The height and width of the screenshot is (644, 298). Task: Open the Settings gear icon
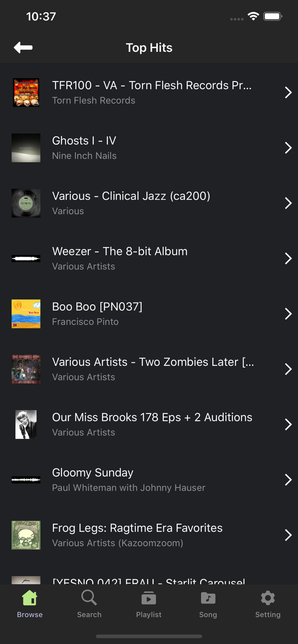[x=267, y=598]
